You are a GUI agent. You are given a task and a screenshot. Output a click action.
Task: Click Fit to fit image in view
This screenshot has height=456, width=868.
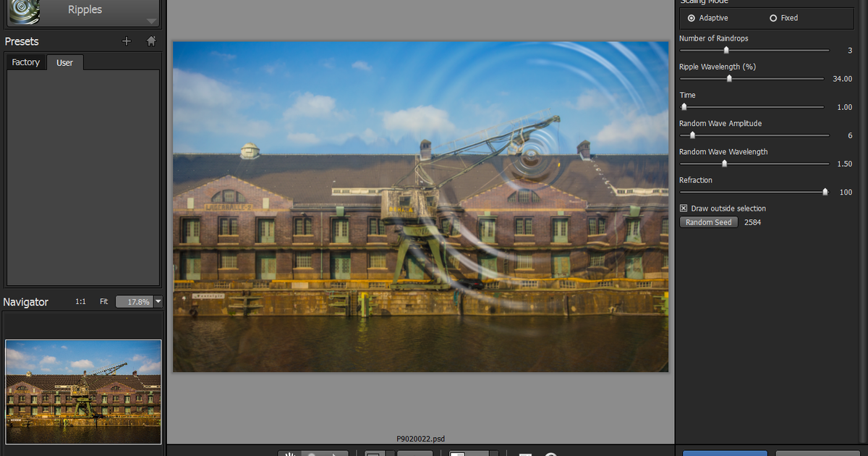(x=104, y=302)
